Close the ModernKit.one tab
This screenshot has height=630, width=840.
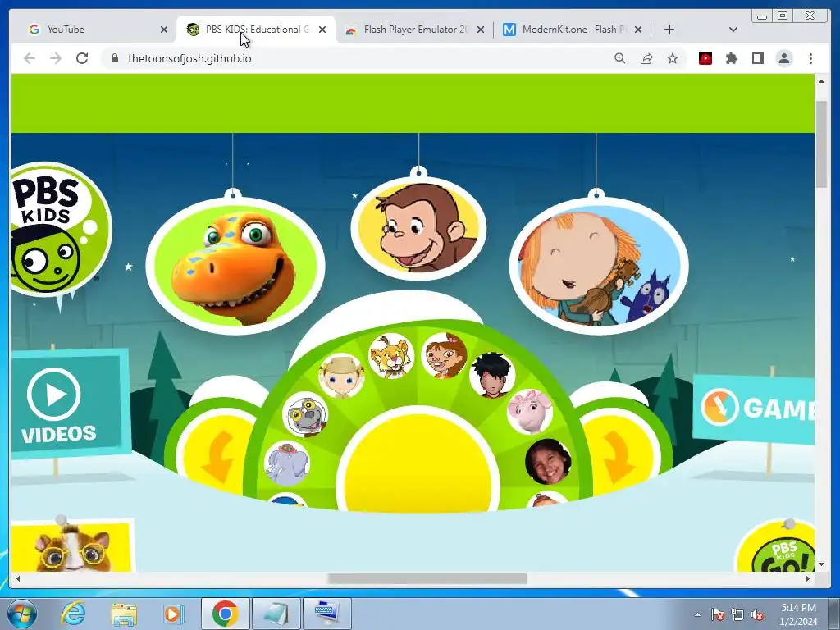[638, 30]
